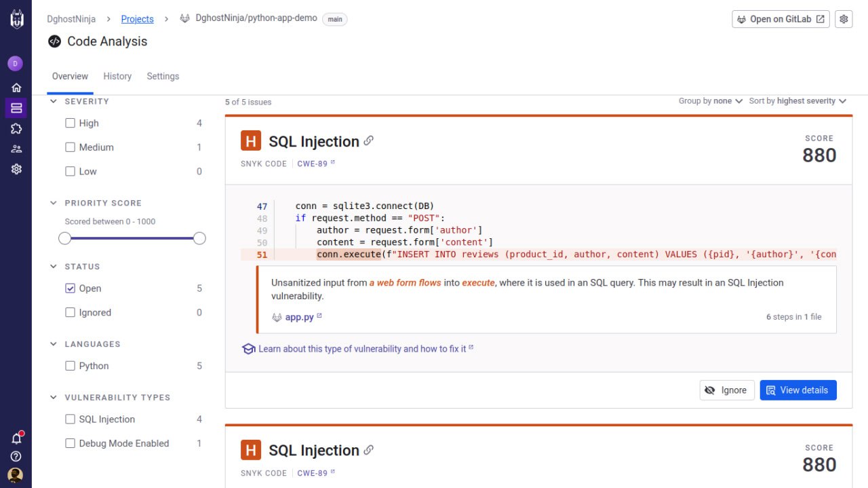
Task: Toggle the Python language checkbox
Action: click(x=70, y=366)
